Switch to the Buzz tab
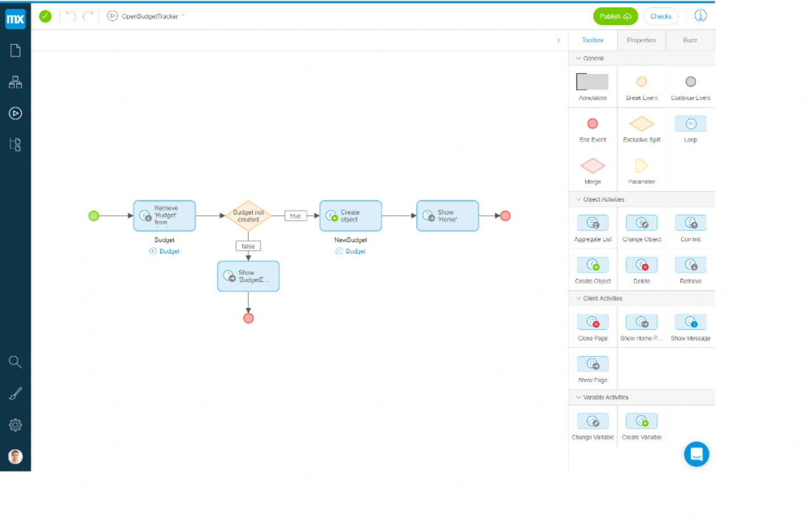This screenshot has height=521, width=812. [x=690, y=40]
